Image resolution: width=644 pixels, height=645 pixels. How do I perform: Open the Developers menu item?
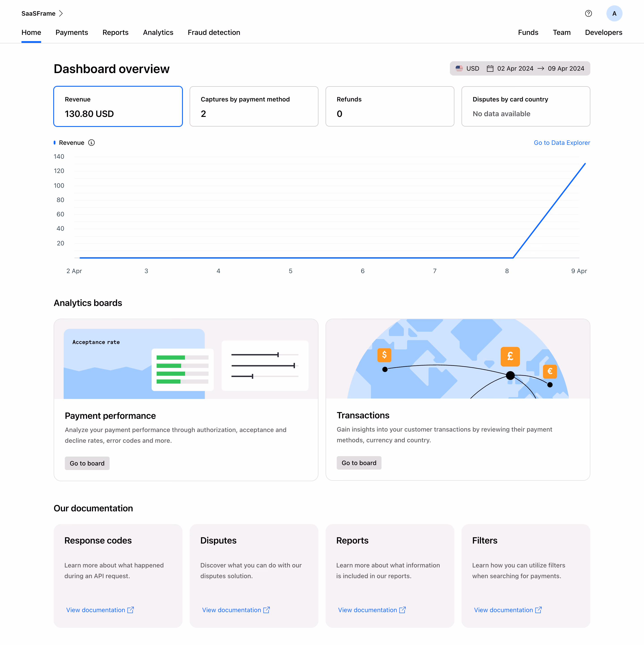603,32
